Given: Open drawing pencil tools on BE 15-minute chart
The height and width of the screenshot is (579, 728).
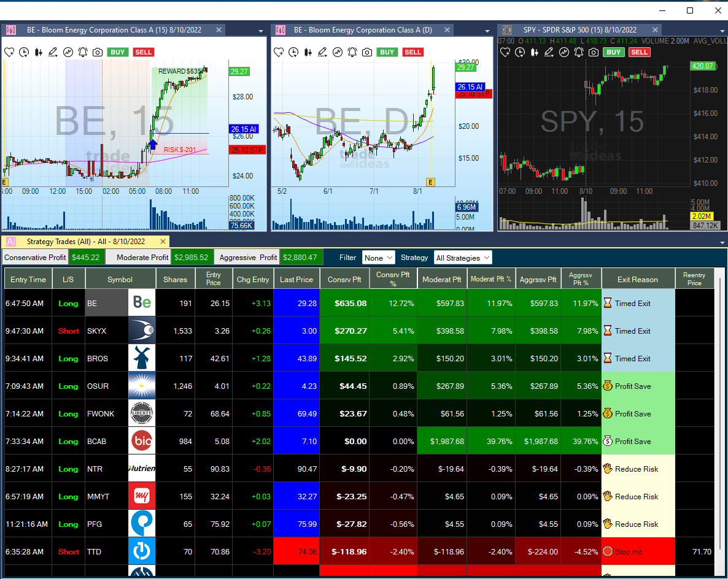Looking at the screenshot, I should point(53,52).
